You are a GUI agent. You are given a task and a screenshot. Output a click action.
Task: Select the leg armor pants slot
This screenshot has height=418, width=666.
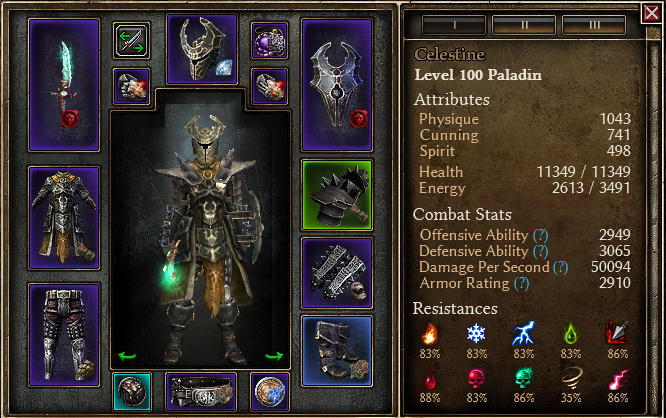[64, 335]
